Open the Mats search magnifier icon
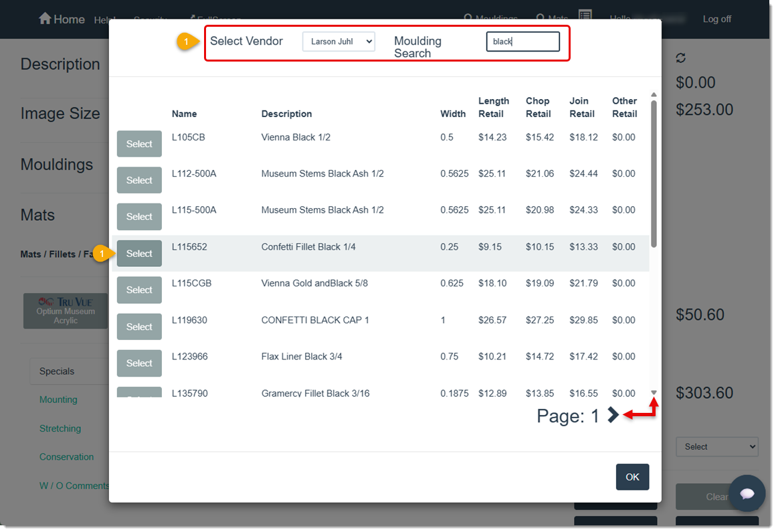This screenshot has height=532, width=776. pos(541,18)
